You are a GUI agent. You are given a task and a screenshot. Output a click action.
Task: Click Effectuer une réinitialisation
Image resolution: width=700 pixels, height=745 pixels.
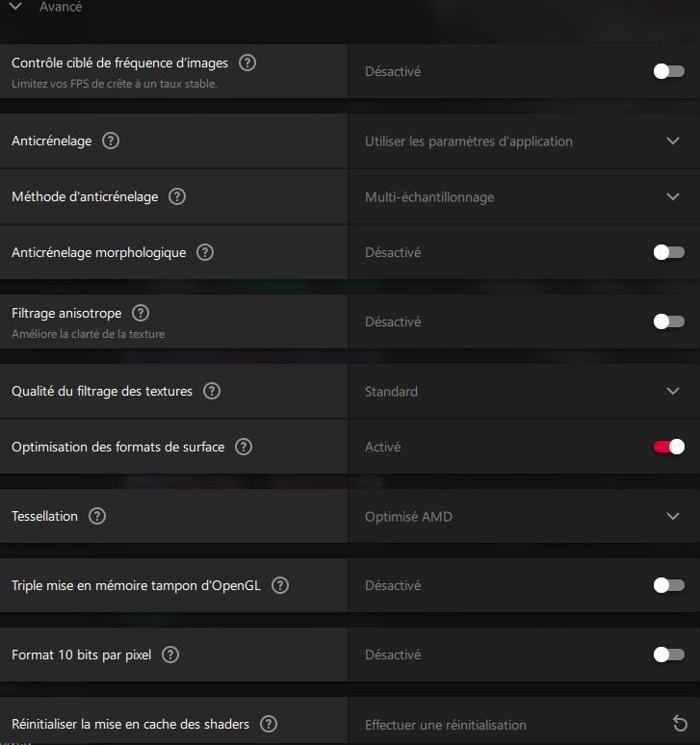pos(446,725)
